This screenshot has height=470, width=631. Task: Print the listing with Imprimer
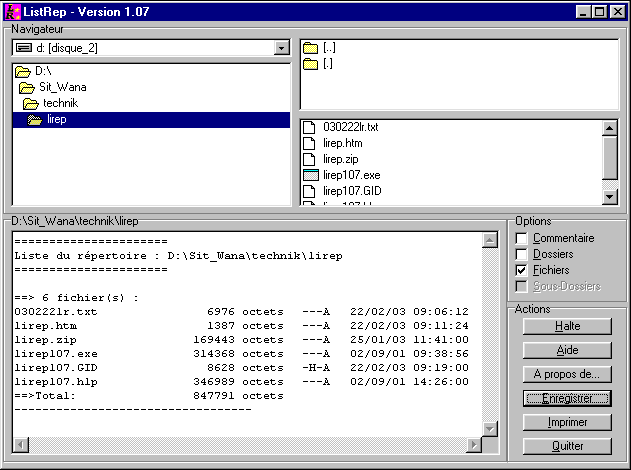[567, 422]
